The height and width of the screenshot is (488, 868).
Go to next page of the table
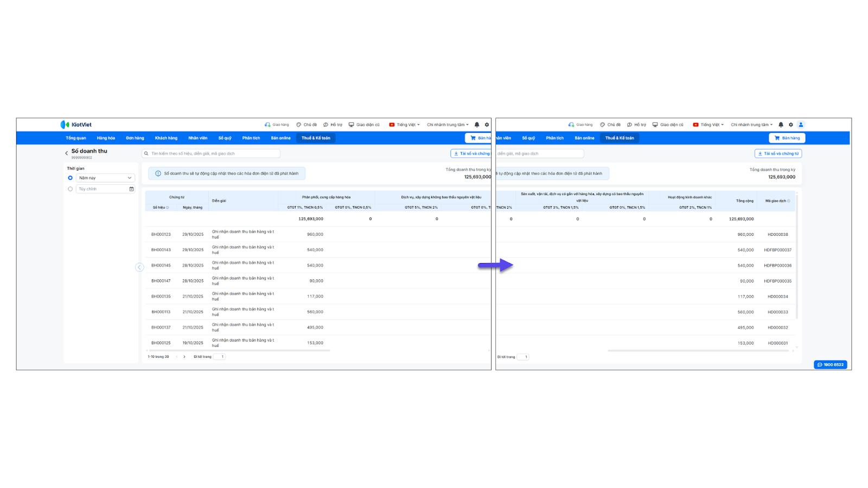[x=184, y=357]
